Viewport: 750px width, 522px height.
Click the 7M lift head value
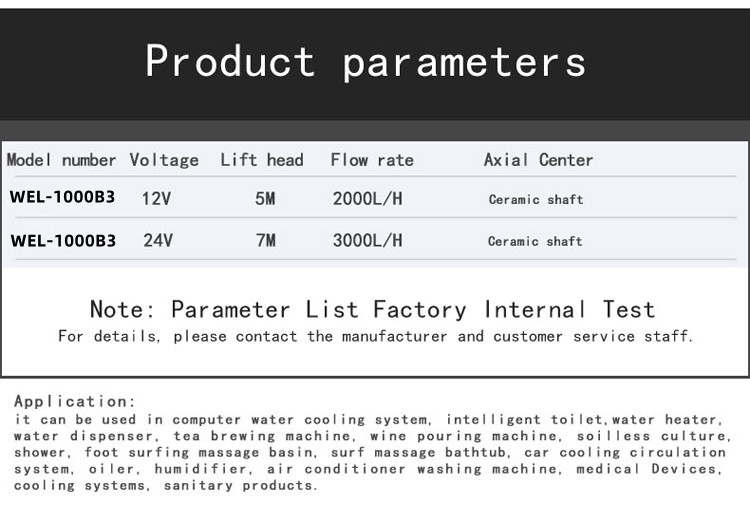(265, 240)
